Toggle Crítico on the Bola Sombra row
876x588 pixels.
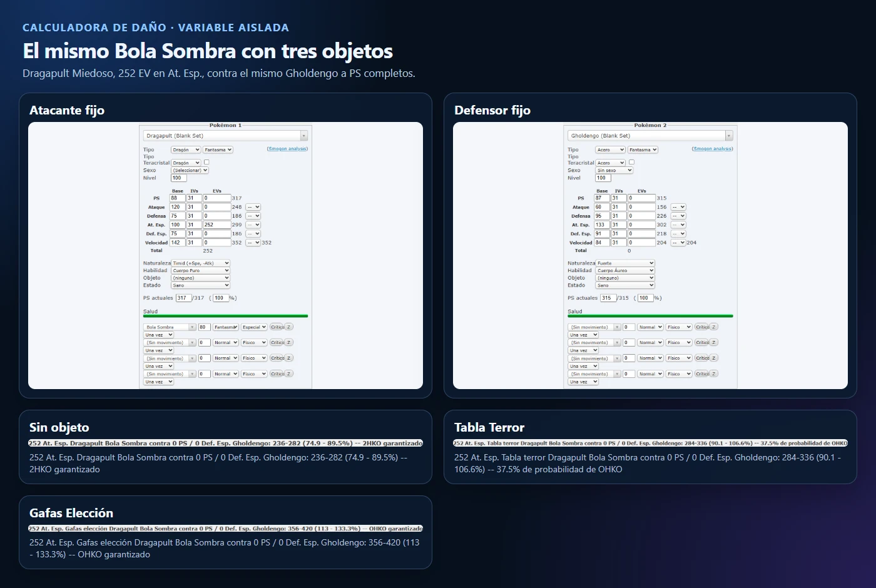click(277, 327)
